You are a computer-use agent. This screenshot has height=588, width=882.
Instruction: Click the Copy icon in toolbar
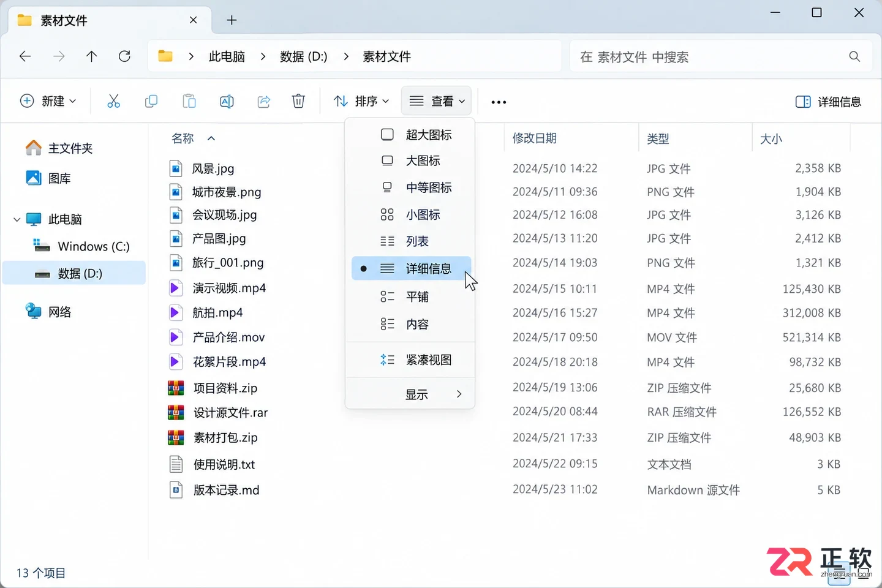(151, 101)
